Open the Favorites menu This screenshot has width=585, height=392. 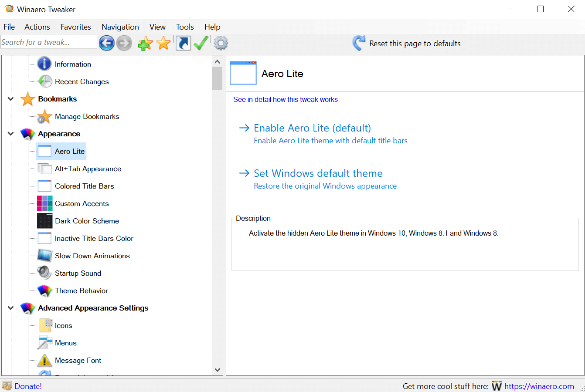pos(76,27)
